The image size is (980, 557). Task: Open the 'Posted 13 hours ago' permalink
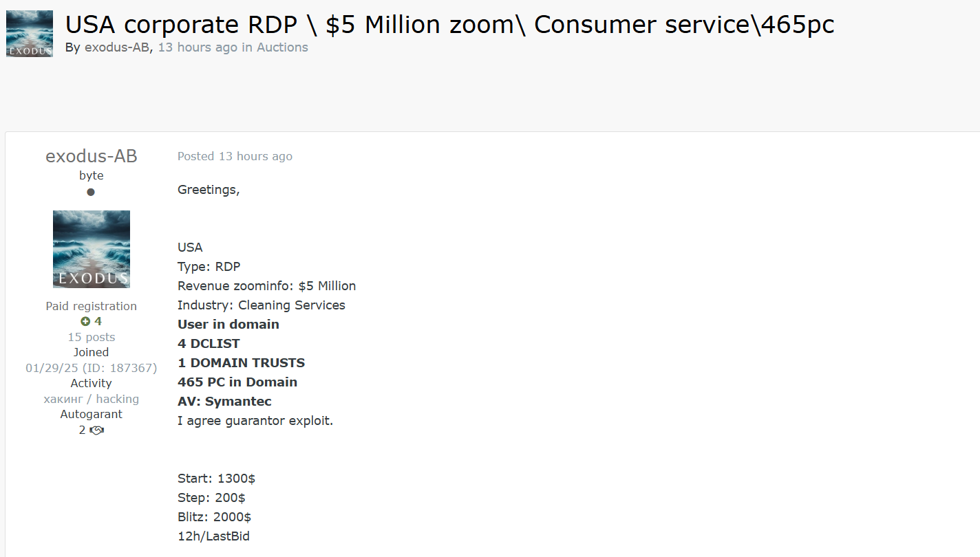point(235,156)
